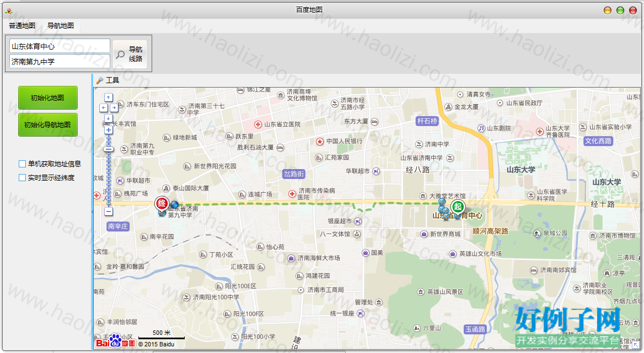644x353 pixels.
Task: Click the 中国人民银行 star icon
Action: click(320, 142)
